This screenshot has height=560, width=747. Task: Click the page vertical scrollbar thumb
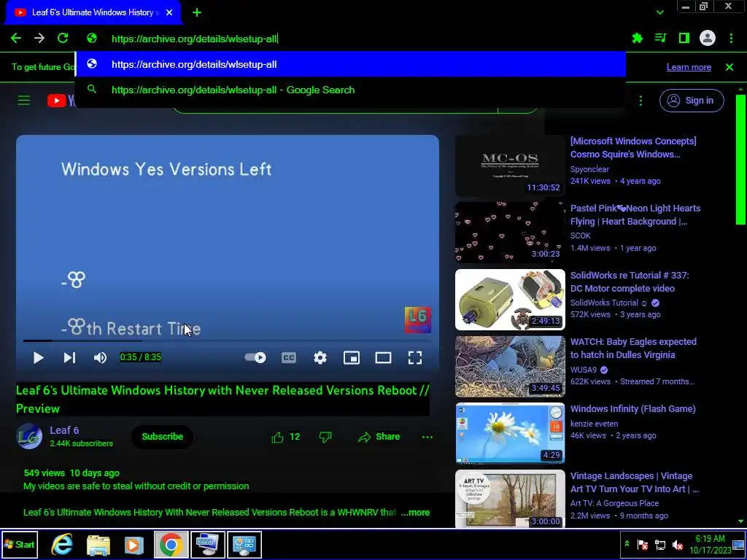(741, 159)
